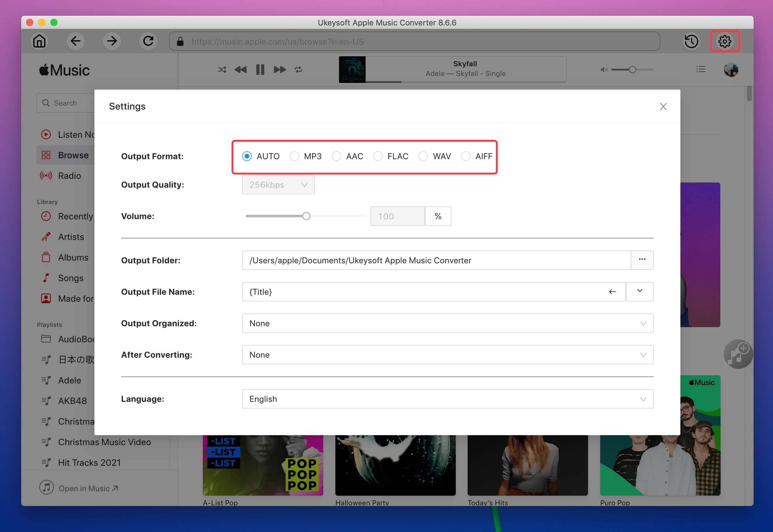Screen dimensions: 773x532
Task: Click the skip forward icon
Action: tap(280, 70)
